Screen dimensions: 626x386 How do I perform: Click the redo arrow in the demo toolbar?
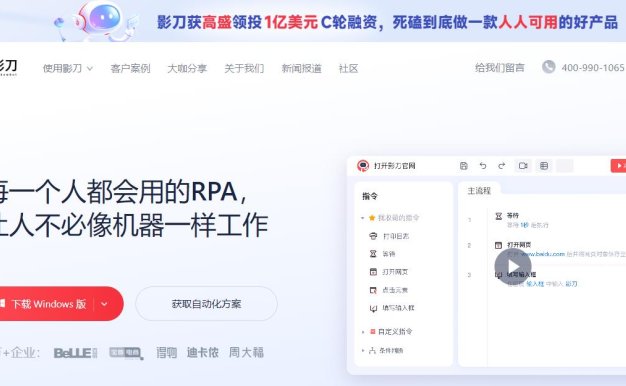click(x=502, y=166)
